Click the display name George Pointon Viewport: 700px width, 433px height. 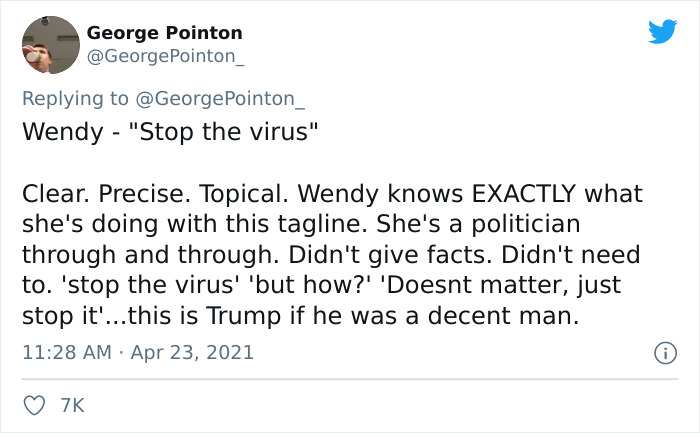[x=164, y=33]
